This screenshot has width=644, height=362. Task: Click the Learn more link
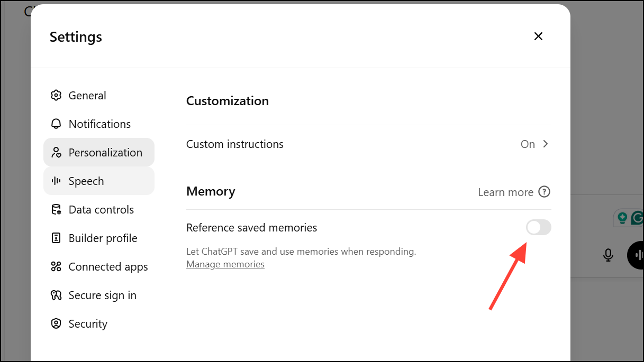[x=505, y=192]
